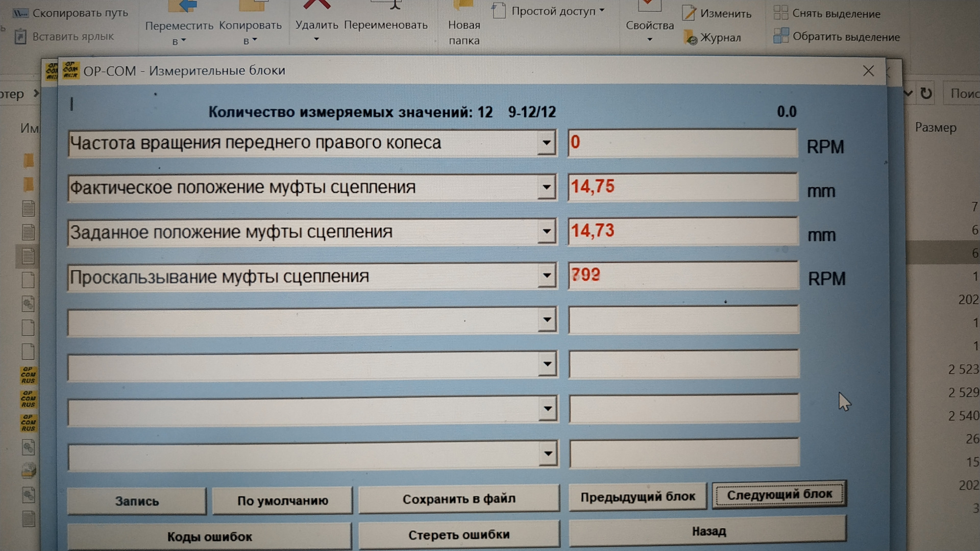Click first OP-COM RUS file icon in Explorer

28,375
